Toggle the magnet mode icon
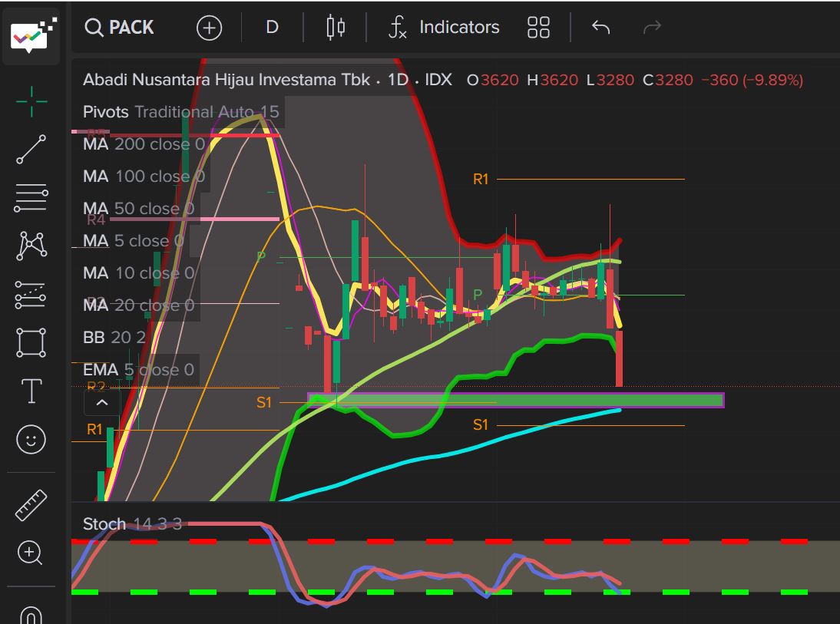Image resolution: width=840 pixels, height=624 pixels. pos(31,615)
